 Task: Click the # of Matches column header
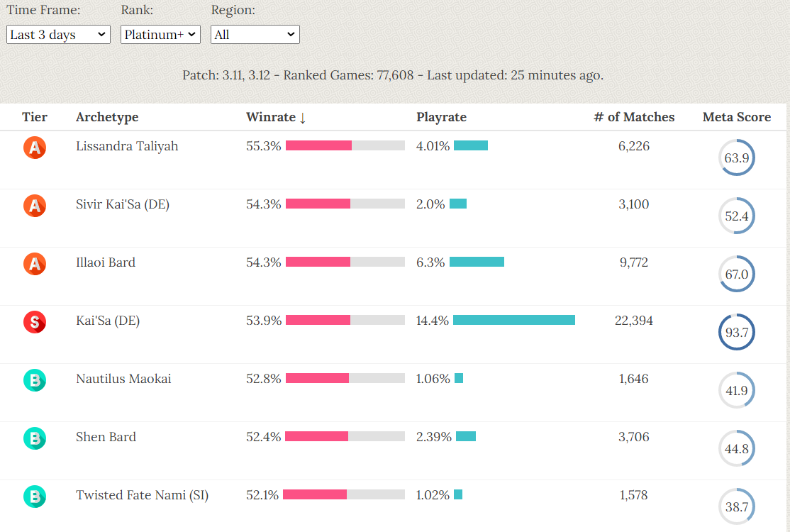(x=634, y=118)
